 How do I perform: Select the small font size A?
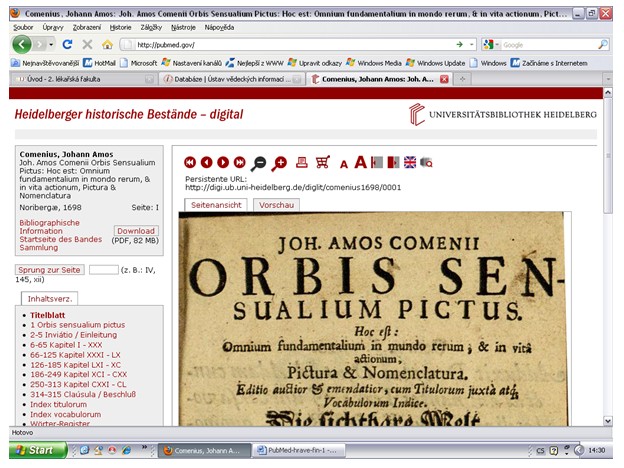coord(344,164)
